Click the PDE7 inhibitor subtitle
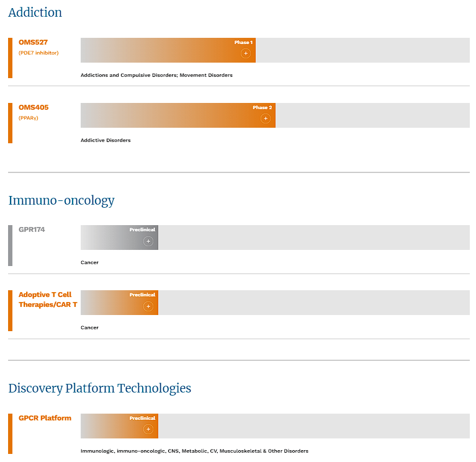The width and height of the screenshot is (476, 462). coord(38,53)
